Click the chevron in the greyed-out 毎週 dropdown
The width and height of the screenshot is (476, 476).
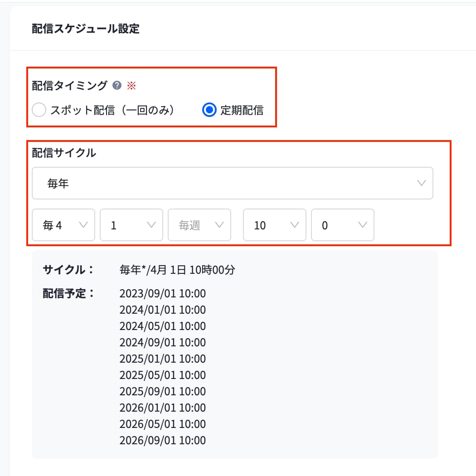point(219,225)
